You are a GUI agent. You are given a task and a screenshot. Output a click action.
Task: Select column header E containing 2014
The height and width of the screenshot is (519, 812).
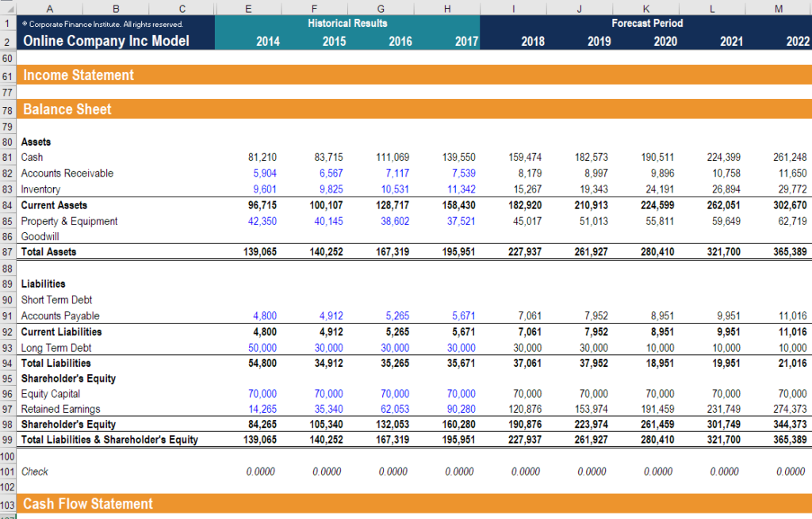coord(248,7)
